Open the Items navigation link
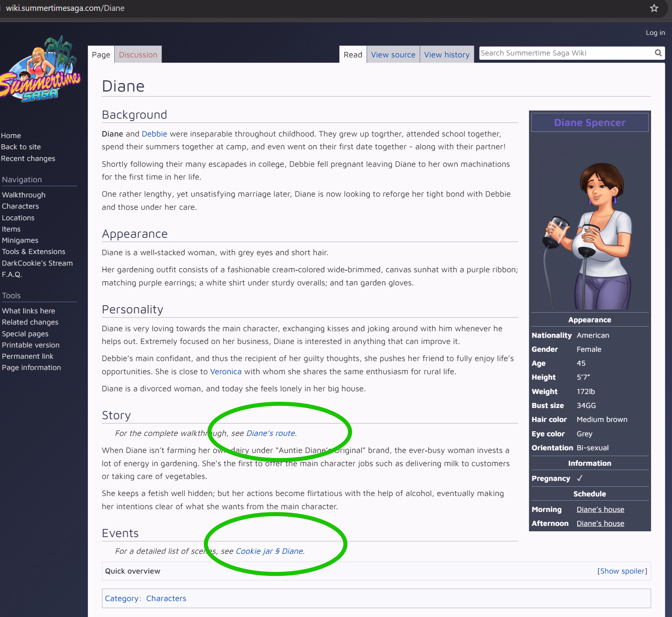672x617 pixels. (x=11, y=229)
